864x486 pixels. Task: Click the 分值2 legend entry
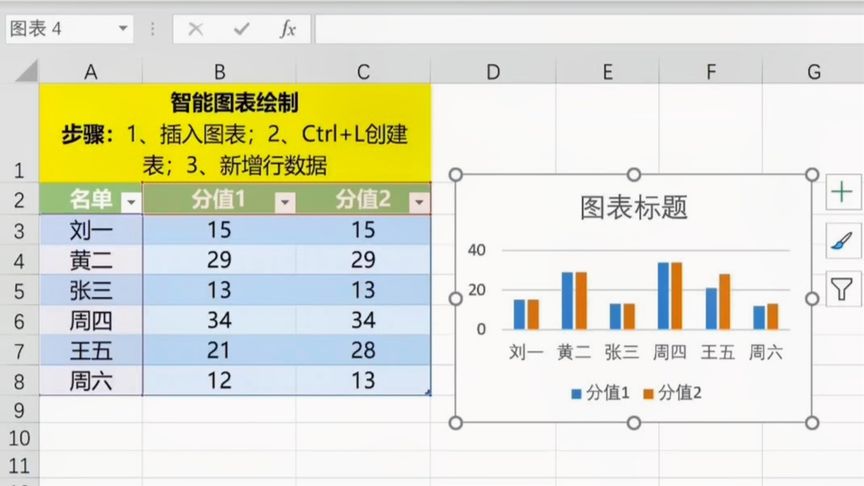673,393
